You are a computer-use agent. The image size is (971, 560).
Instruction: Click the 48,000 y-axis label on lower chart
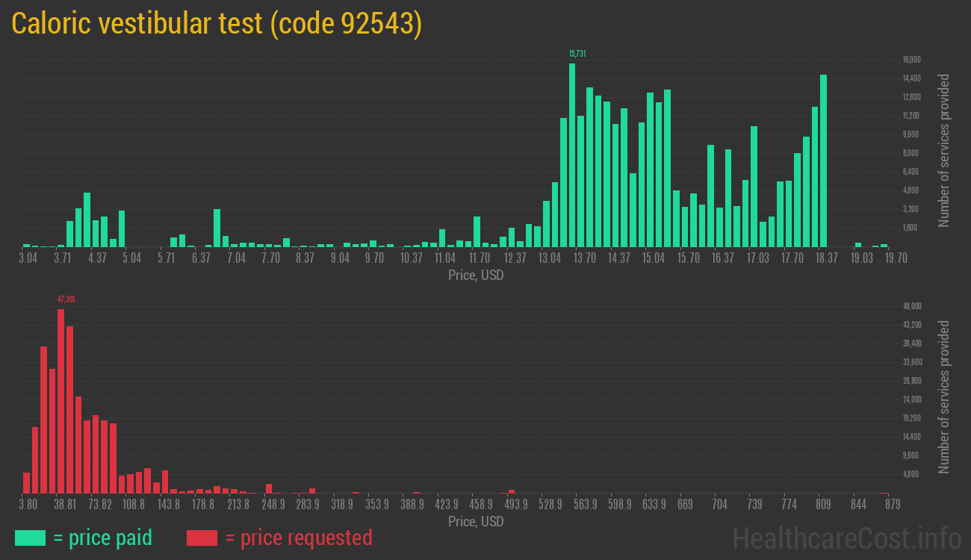[911, 306]
